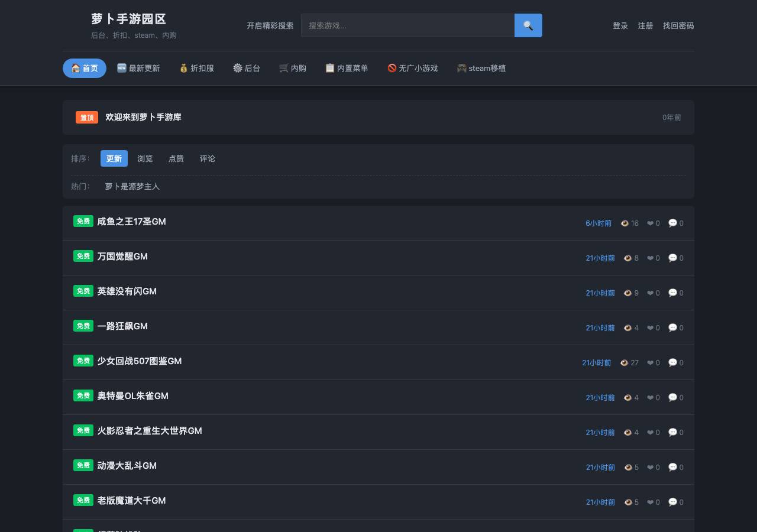Click the heart icon on 一路狂飙GM row
The height and width of the screenshot is (532, 757).
(x=651, y=328)
